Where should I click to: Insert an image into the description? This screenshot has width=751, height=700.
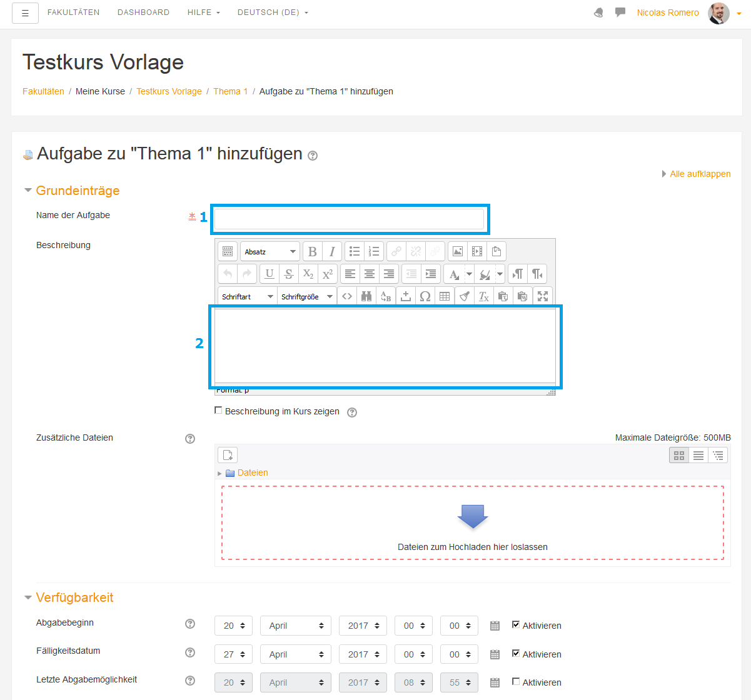[458, 252]
